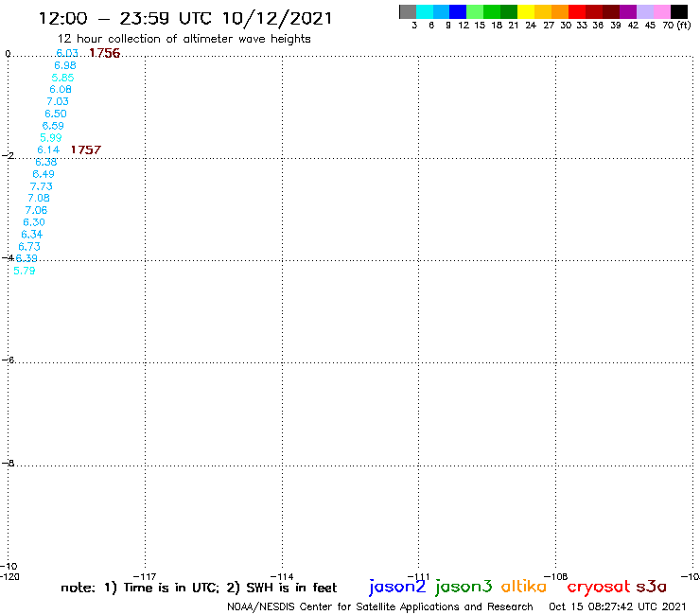Click the '12:00 – 23:59 UTC 10/12/2021' title

[x=185, y=19]
